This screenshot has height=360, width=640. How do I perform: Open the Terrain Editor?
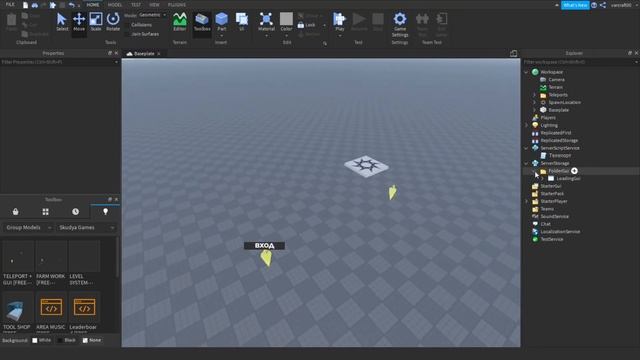180,22
